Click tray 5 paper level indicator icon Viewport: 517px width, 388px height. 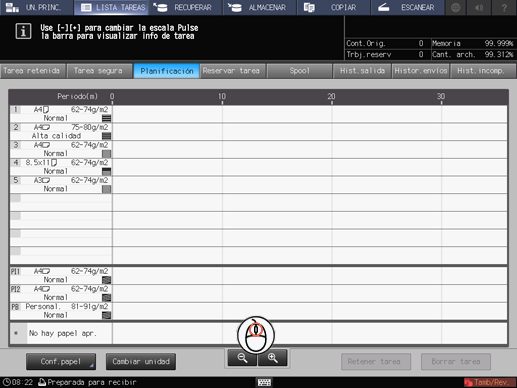(x=106, y=189)
